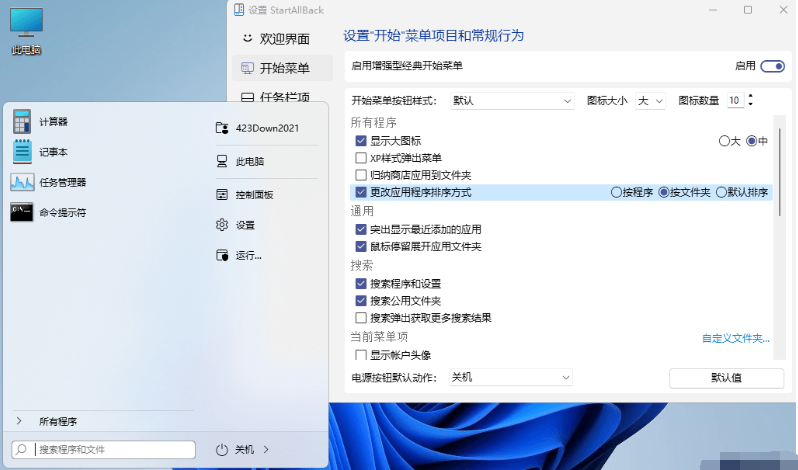Click StartAllBack title bar app icon
The image size is (798, 470).
tap(239, 10)
